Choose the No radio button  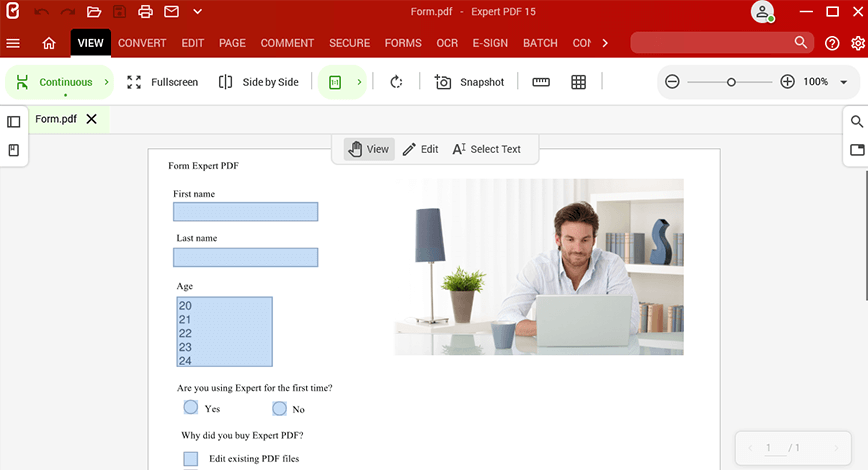pos(280,409)
